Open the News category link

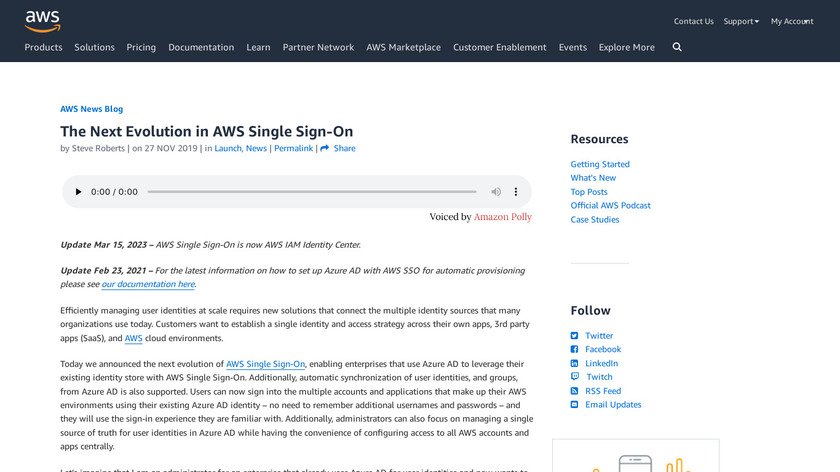pyautogui.click(x=256, y=148)
